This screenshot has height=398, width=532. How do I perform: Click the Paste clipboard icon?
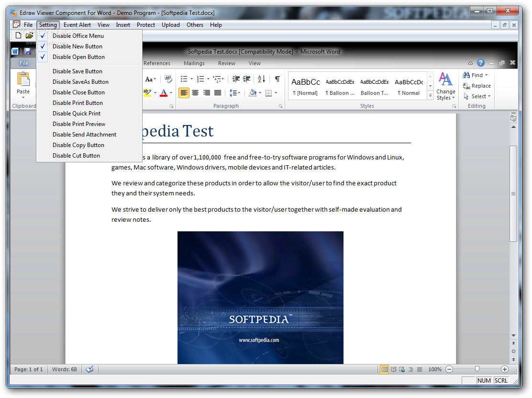click(23, 79)
